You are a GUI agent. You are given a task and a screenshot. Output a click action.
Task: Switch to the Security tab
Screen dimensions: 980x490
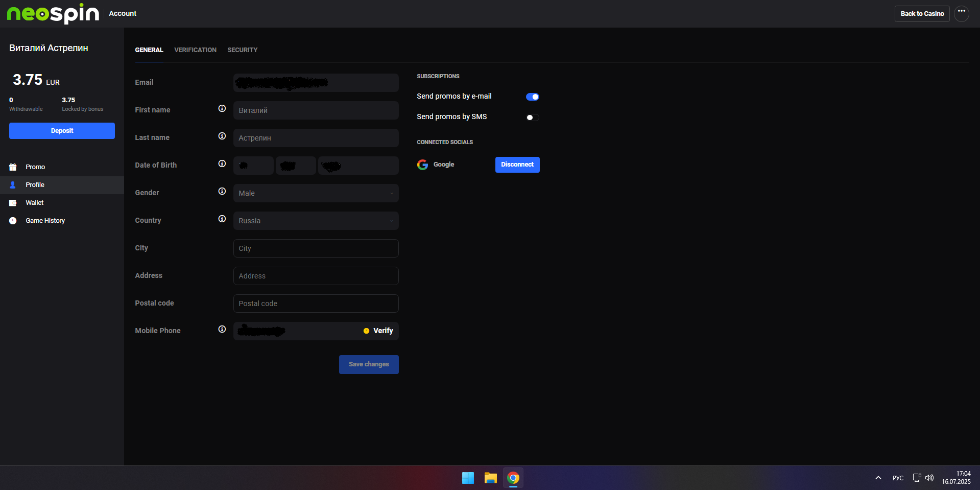243,50
